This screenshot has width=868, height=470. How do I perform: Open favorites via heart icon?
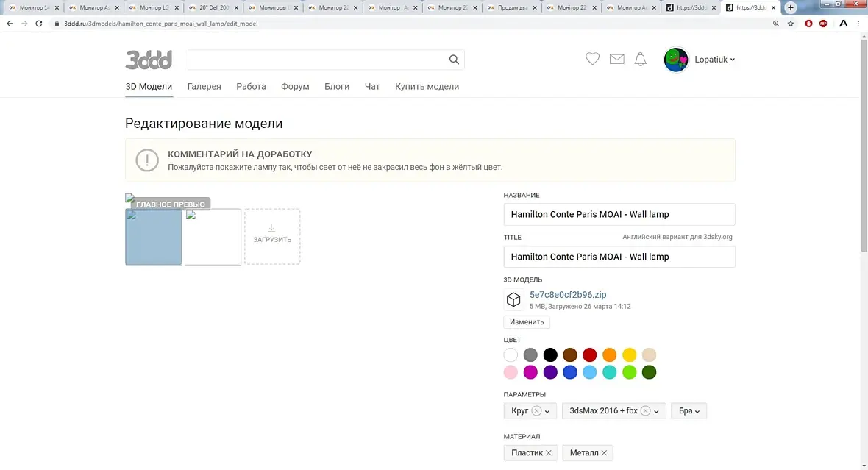pos(592,59)
